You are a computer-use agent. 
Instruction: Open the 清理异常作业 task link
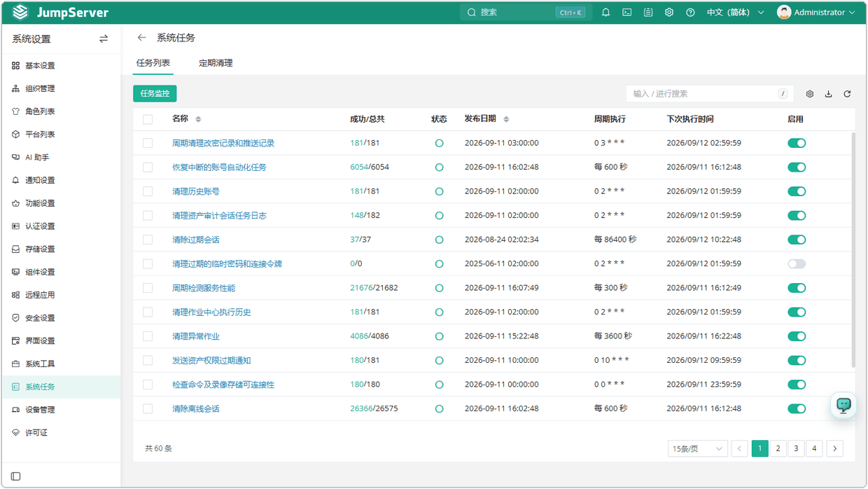click(196, 336)
